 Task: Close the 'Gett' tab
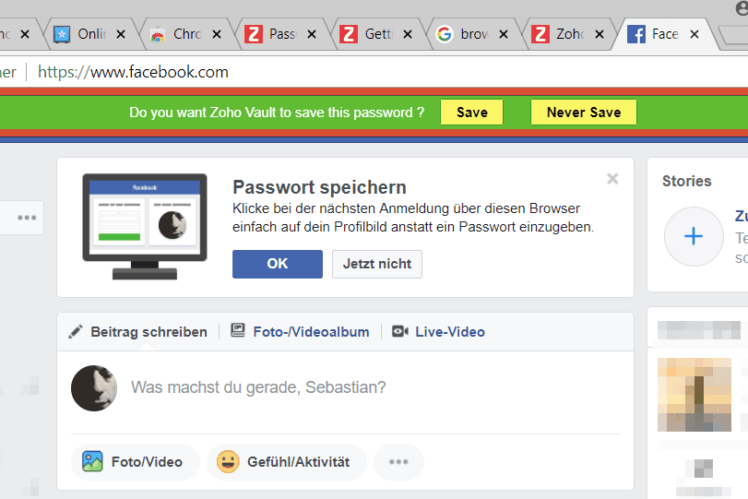pos(407,34)
